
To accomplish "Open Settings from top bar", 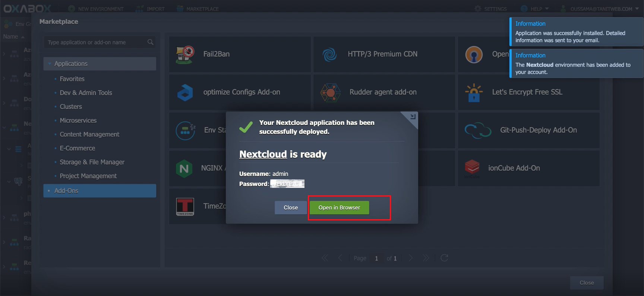I will 490,9.
